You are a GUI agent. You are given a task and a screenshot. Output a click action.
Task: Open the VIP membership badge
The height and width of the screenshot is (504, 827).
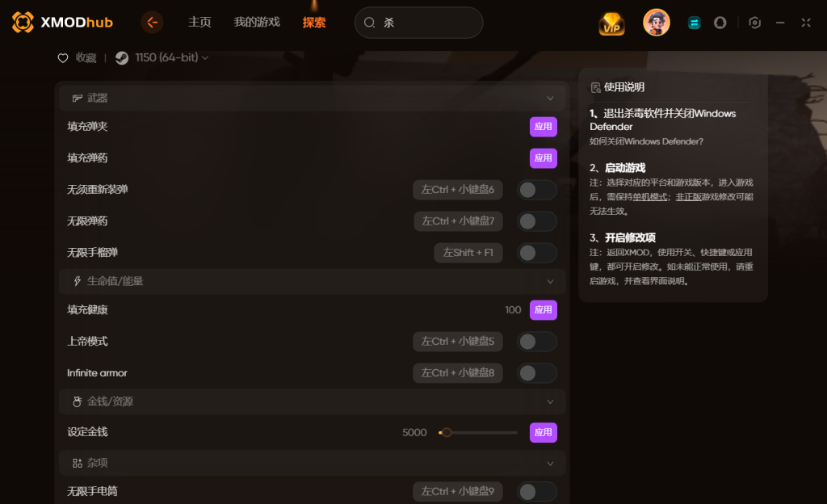pyautogui.click(x=612, y=23)
